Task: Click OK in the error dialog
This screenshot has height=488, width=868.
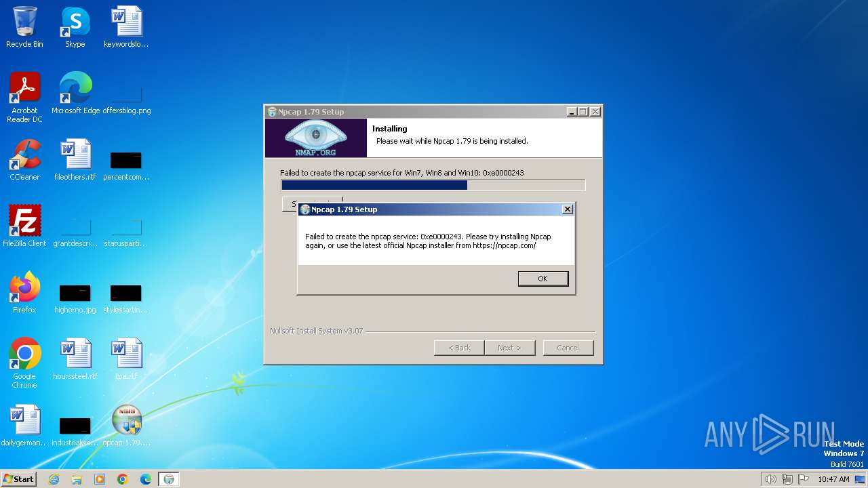Action: tap(542, 279)
